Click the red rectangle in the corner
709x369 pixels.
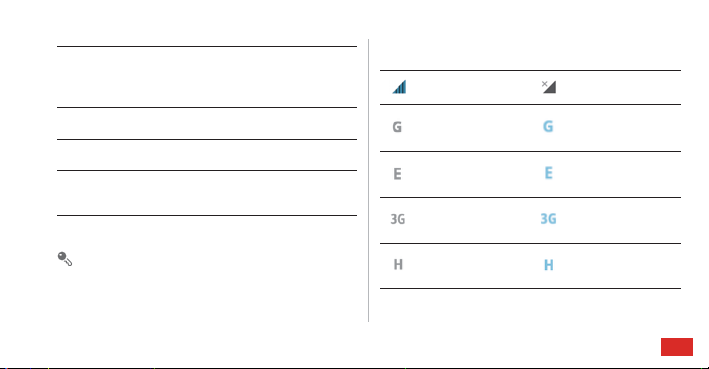(x=677, y=347)
